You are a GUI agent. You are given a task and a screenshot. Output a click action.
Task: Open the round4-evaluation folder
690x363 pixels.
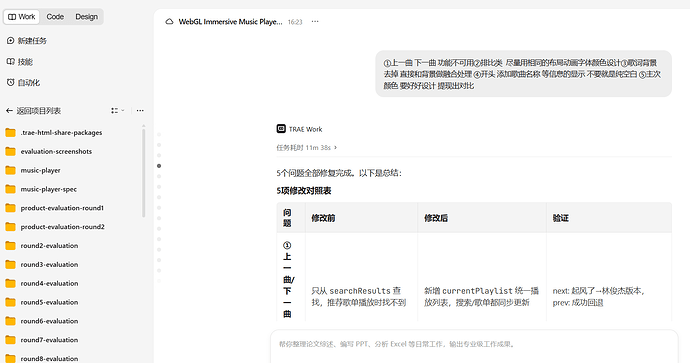(42, 283)
